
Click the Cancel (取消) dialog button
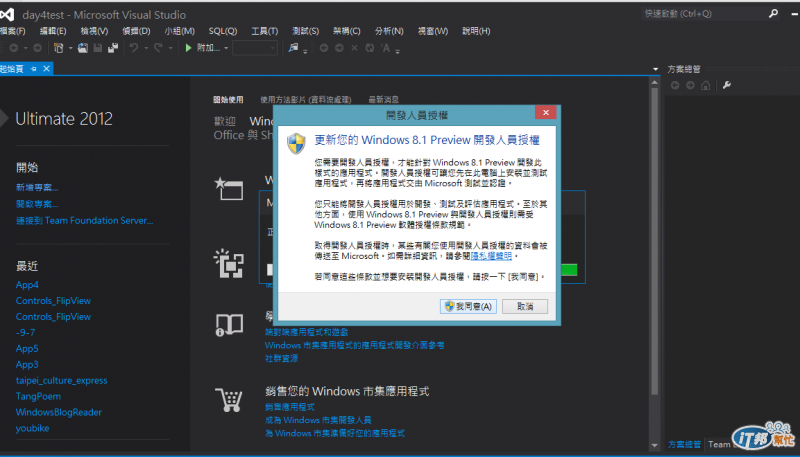tap(525, 306)
